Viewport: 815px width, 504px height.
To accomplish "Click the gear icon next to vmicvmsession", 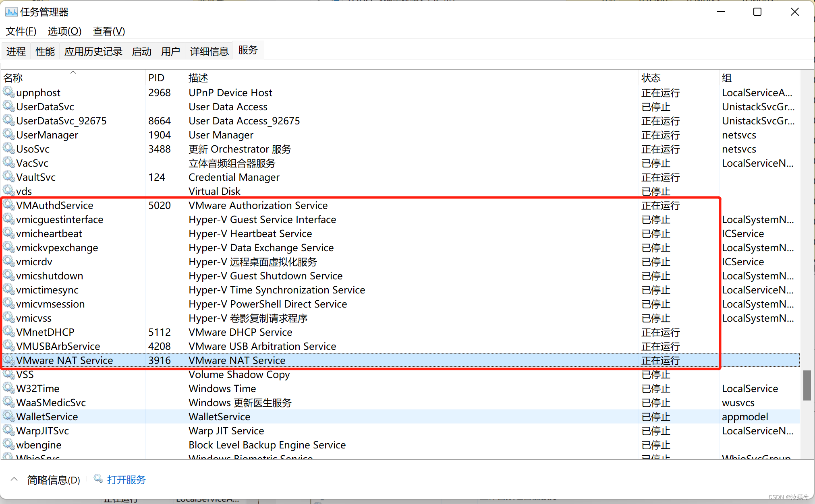I will [x=9, y=304].
